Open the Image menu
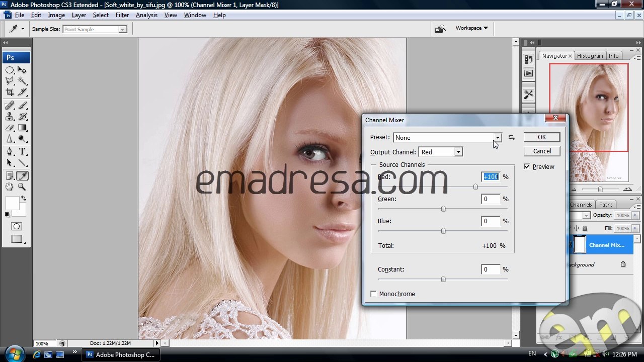Screen dimensions: 644x362 [x=56, y=15]
